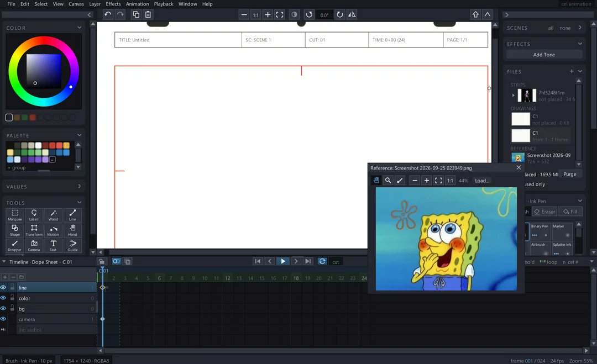Screen dimensions: 597x364
Task: Click the Paste clipboard icon in toolbar
Action: [148, 14]
